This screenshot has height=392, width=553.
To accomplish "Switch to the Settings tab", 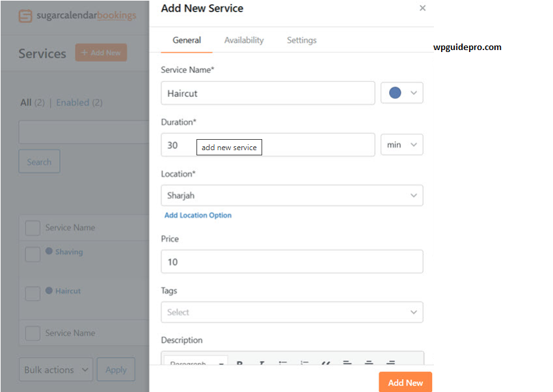I will [301, 40].
